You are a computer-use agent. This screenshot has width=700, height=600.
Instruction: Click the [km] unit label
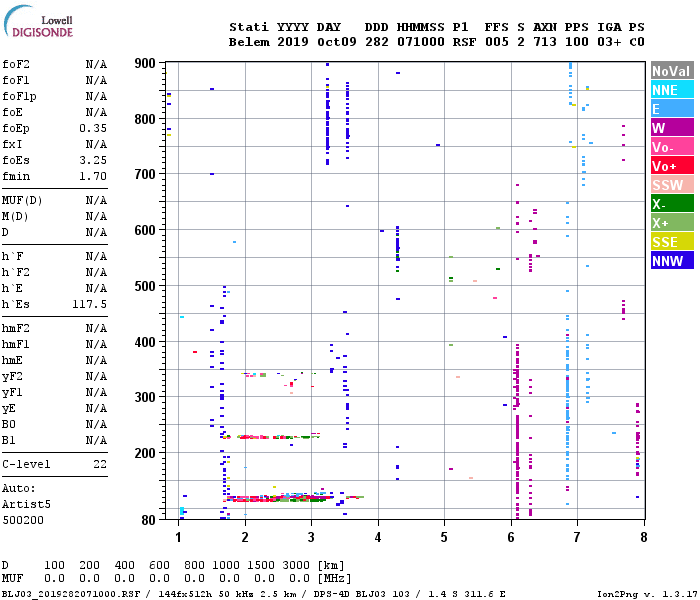click(331, 565)
